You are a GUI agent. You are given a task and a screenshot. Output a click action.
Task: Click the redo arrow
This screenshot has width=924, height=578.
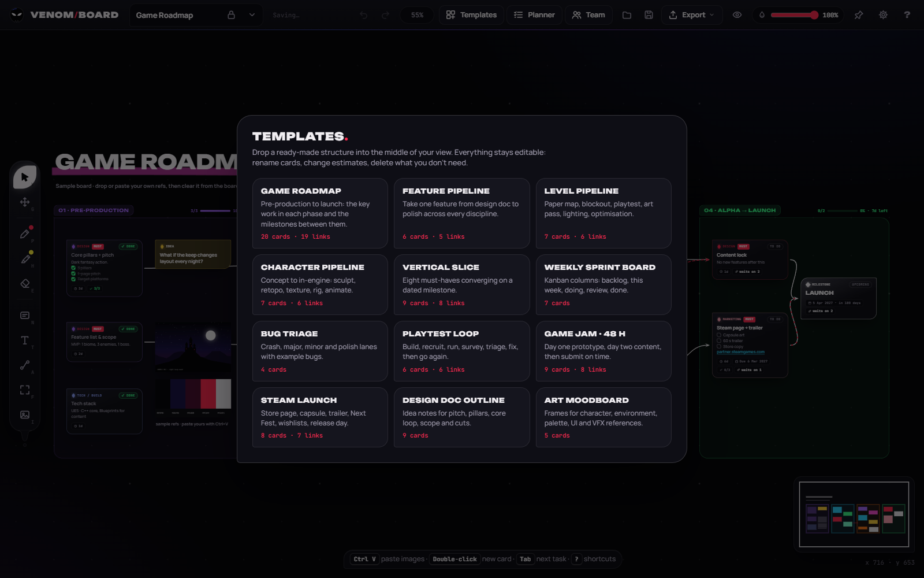point(385,15)
